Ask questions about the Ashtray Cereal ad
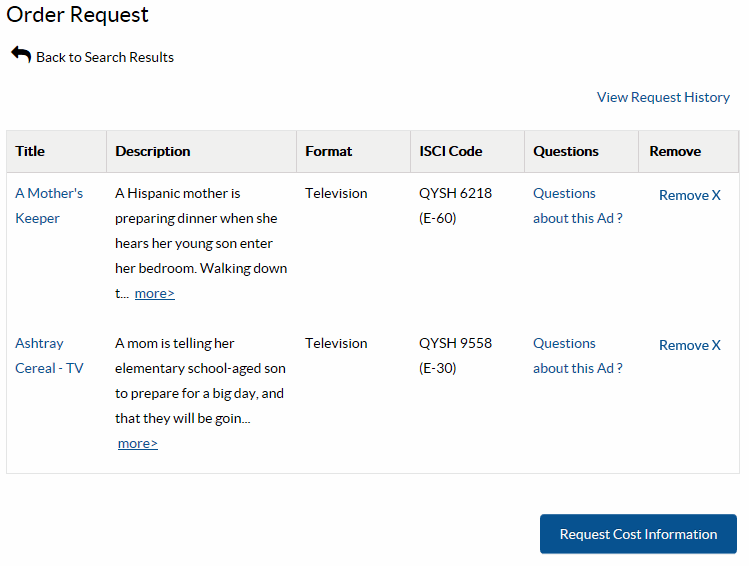 [577, 355]
